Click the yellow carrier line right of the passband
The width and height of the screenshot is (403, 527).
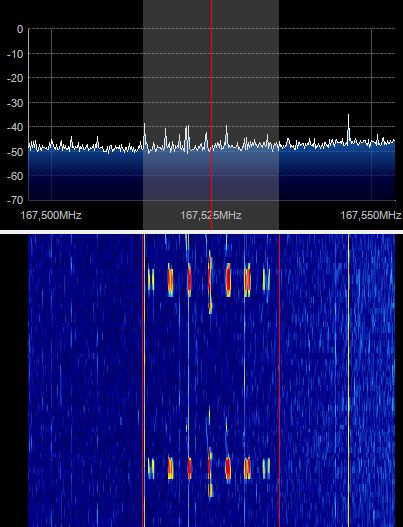pos(349,380)
